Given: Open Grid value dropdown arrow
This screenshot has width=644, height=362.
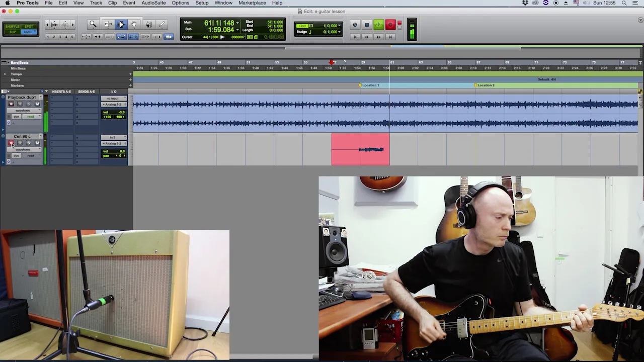Looking at the screenshot, I should [339, 26].
